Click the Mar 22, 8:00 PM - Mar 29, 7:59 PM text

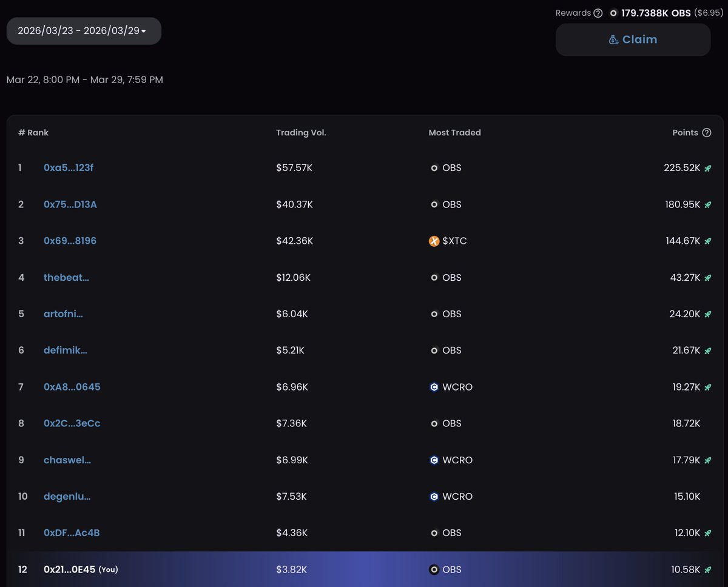click(84, 79)
